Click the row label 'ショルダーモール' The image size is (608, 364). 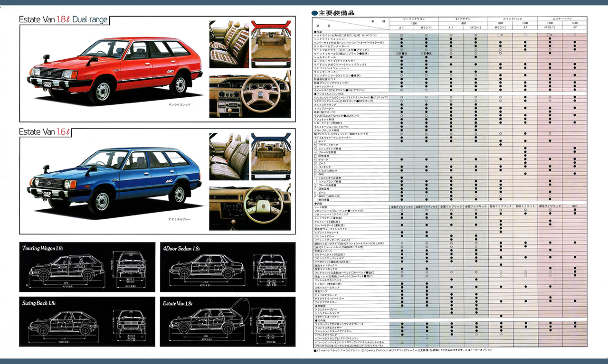325,57
